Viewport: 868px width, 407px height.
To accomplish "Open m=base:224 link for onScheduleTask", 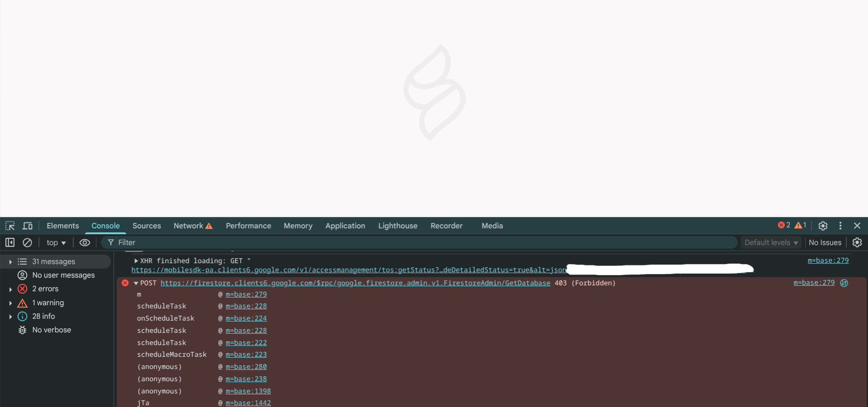I will (246, 318).
